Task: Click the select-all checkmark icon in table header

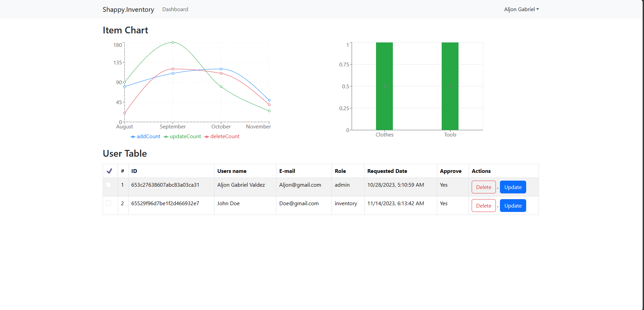Action: click(109, 171)
